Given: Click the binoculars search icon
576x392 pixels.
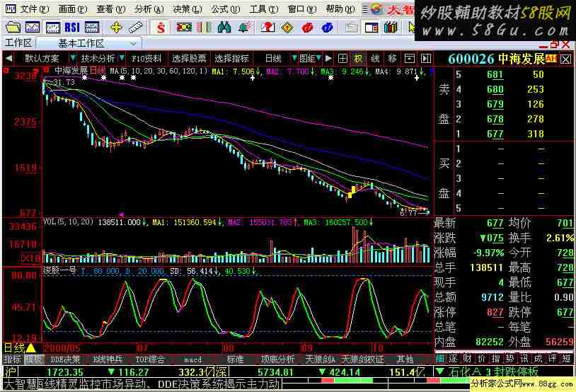Looking at the screenshot, I should coord(224,27).
